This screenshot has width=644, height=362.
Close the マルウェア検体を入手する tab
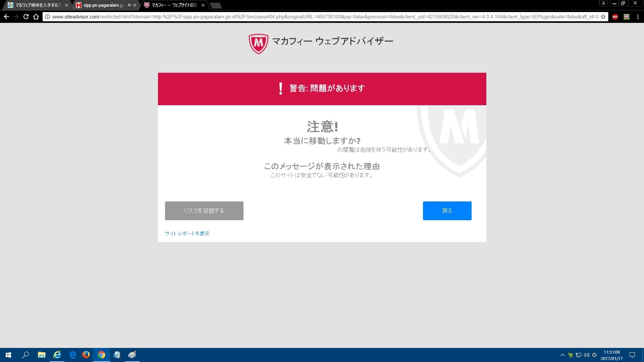66,5
